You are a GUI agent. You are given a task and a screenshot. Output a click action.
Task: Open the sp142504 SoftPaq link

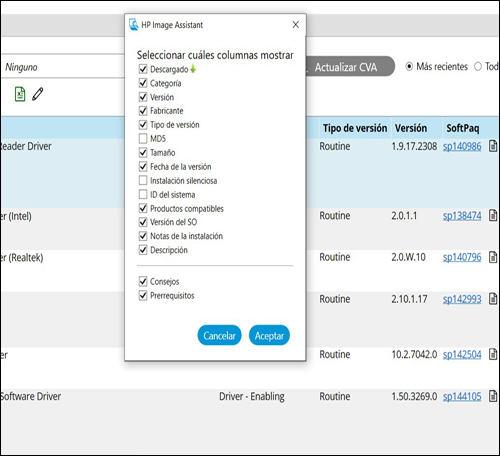462,354
